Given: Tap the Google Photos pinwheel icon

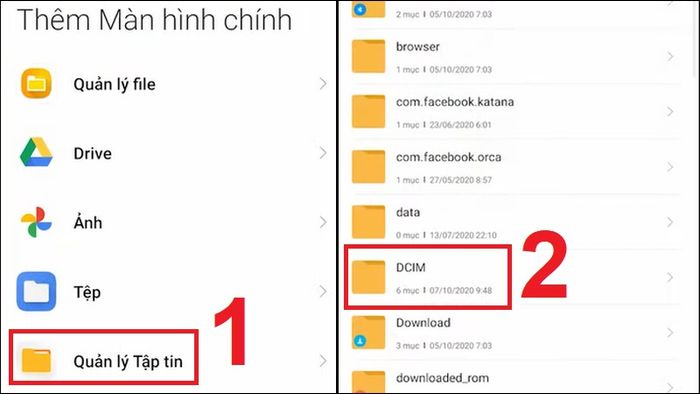Looking at the screenshot, I should [36, 222].
